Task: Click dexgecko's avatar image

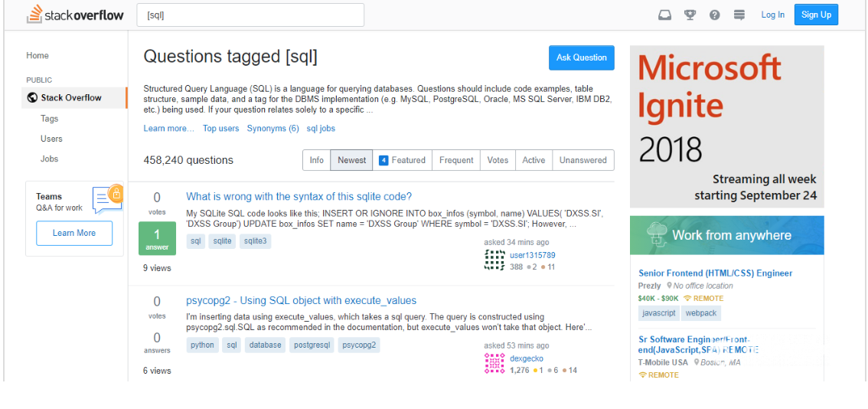Action: click(494, 364)
